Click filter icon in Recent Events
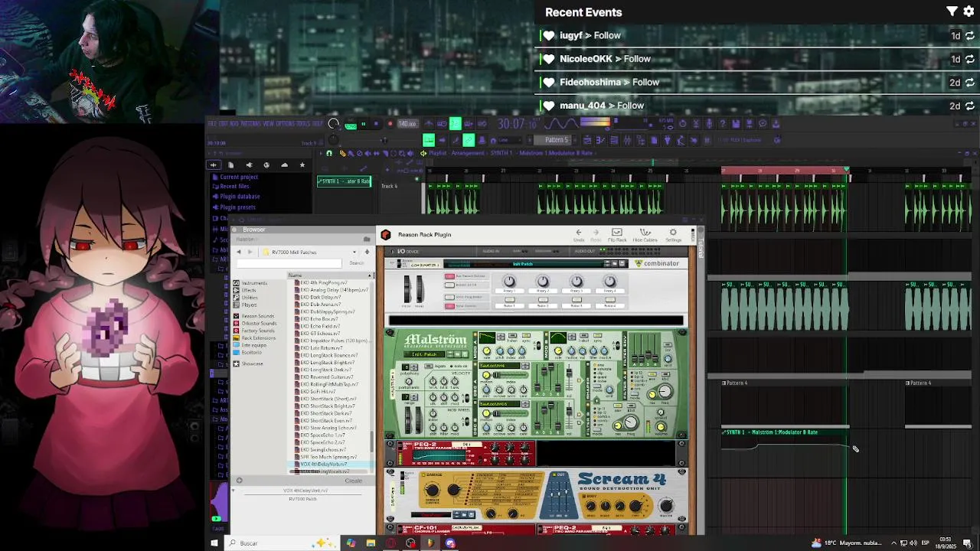980x551 pixels. point(952,11)
